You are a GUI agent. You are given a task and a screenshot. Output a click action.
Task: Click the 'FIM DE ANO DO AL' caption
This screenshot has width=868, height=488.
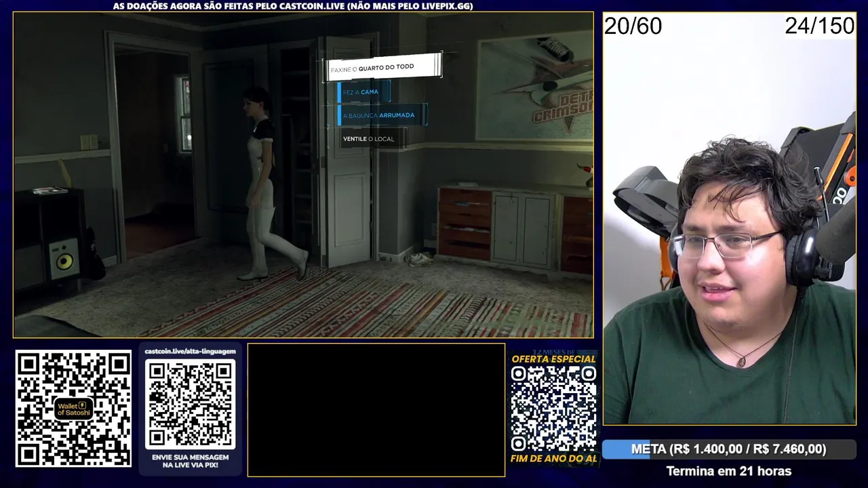[553, 459]
